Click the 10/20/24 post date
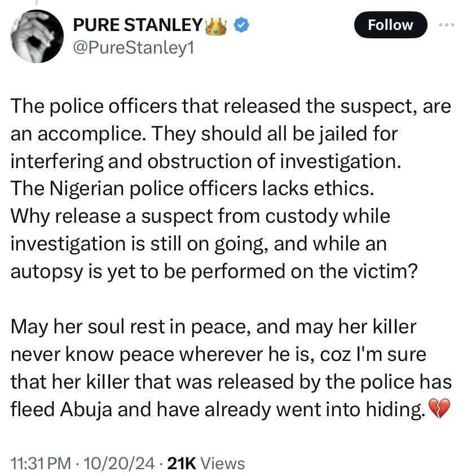Screen dimensions: 467x476 click(x=119, y=464)
